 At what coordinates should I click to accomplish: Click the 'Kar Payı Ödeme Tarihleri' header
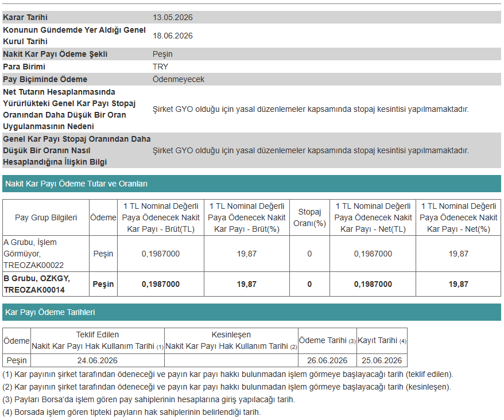pyautogui.click(x=251, y=312)
